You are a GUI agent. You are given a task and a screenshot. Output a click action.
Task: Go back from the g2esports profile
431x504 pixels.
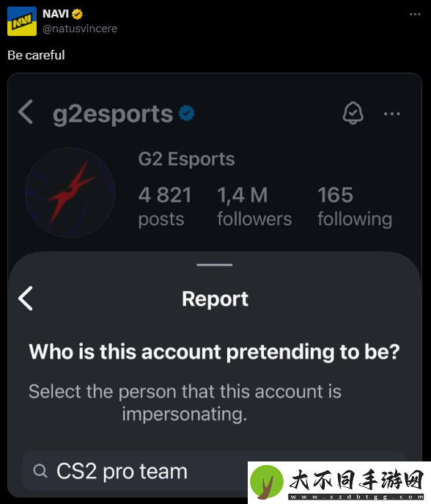point(26,112)
